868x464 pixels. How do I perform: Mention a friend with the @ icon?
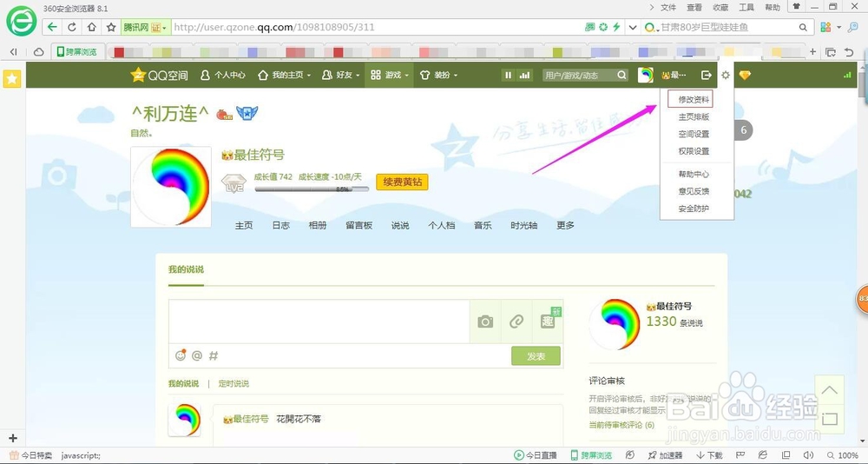(x=197, y=355)
